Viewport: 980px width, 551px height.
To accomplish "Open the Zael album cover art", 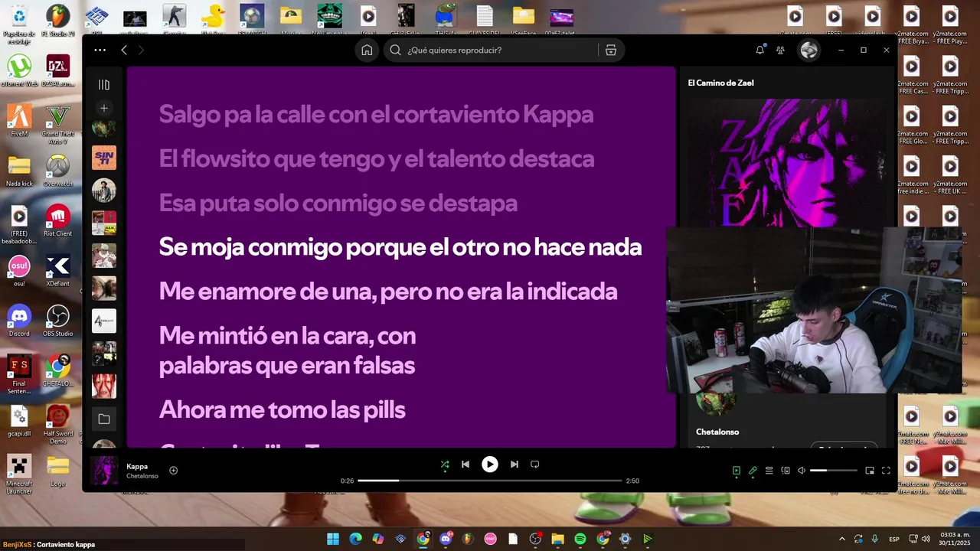I will pos(789,162).
